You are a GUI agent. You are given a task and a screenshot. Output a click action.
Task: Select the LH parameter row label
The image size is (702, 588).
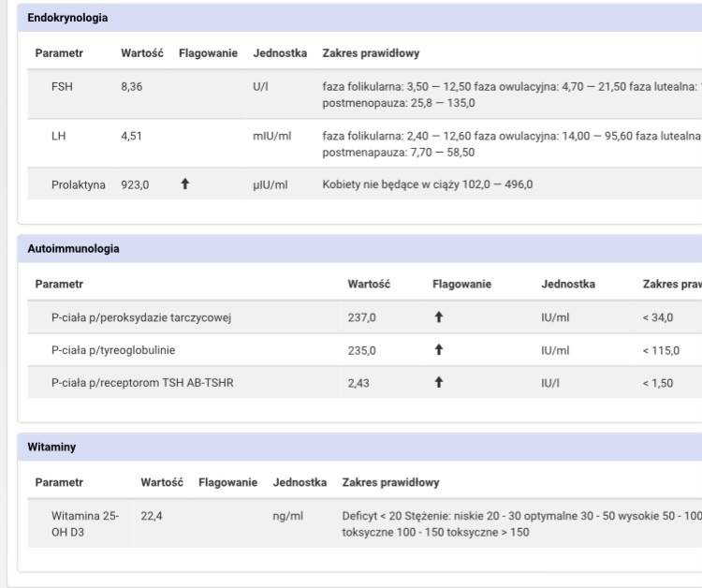coord(58,136)
